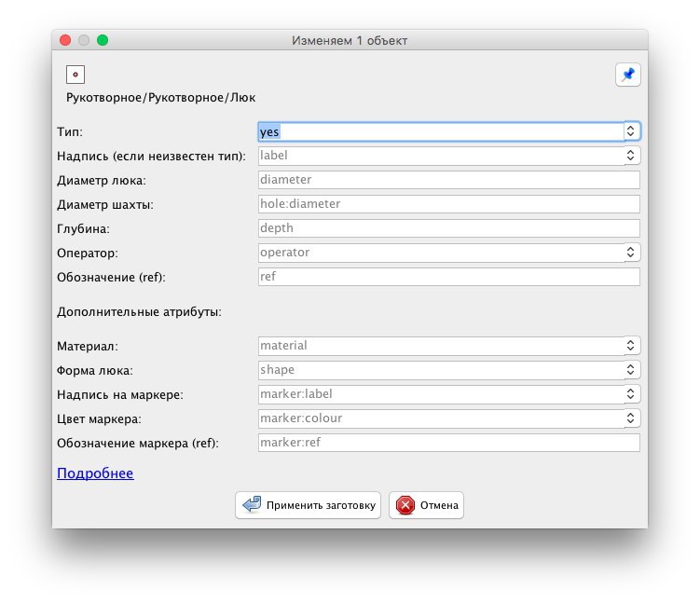Click the Отмена button

(x=426, y=505)
